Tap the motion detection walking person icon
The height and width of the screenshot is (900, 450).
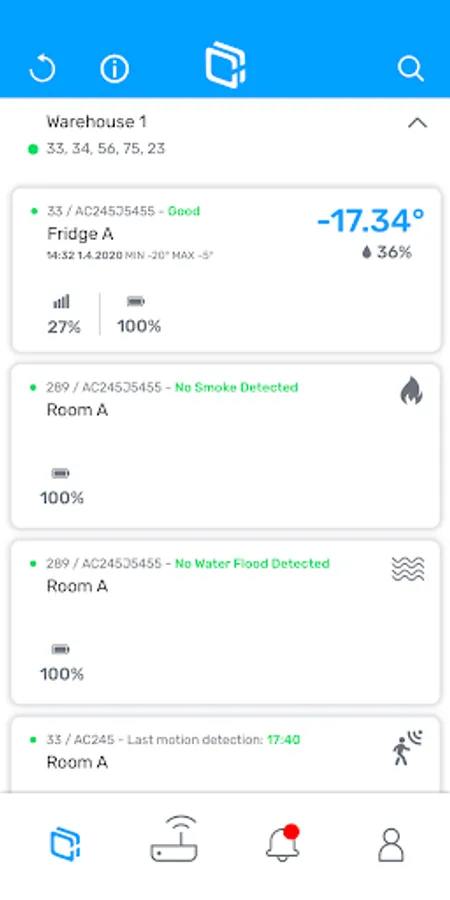click(x=408, y=747)
